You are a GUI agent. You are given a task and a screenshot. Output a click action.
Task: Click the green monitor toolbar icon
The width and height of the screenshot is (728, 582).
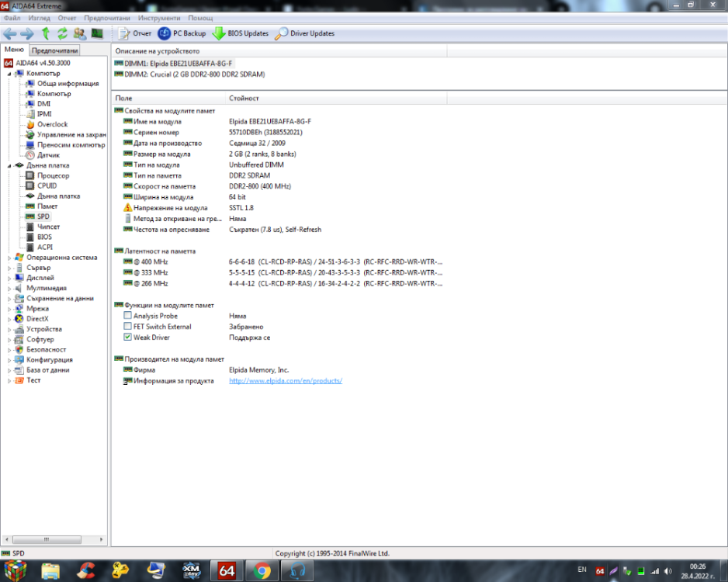[x=97, y=33]
